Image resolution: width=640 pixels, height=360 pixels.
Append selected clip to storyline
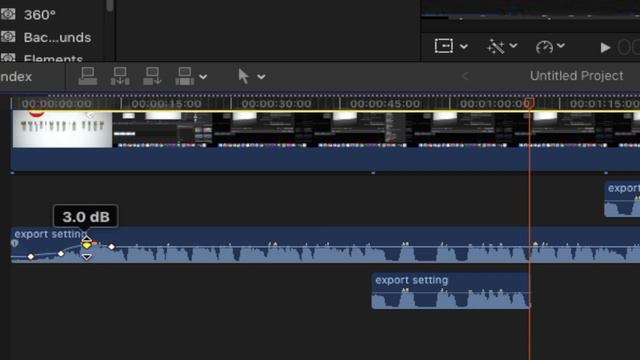(x=152, y=76)
